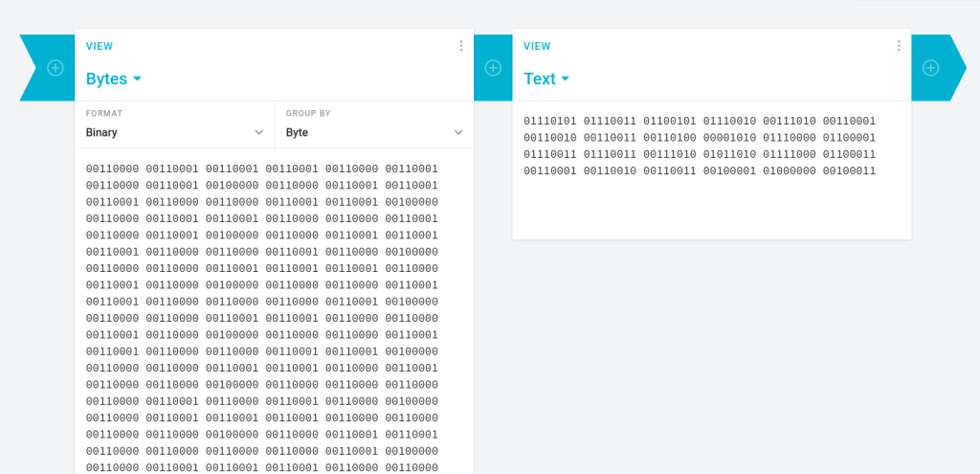Click the chevron in the Format field
This screenshot has width=980, height=474.
[x=258, y=132]
